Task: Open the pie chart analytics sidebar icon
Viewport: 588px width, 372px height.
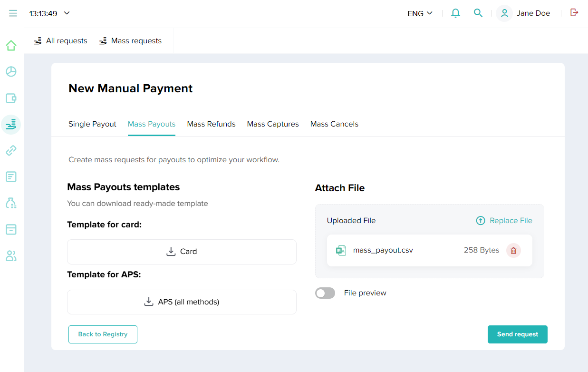Action: point(11,72)
